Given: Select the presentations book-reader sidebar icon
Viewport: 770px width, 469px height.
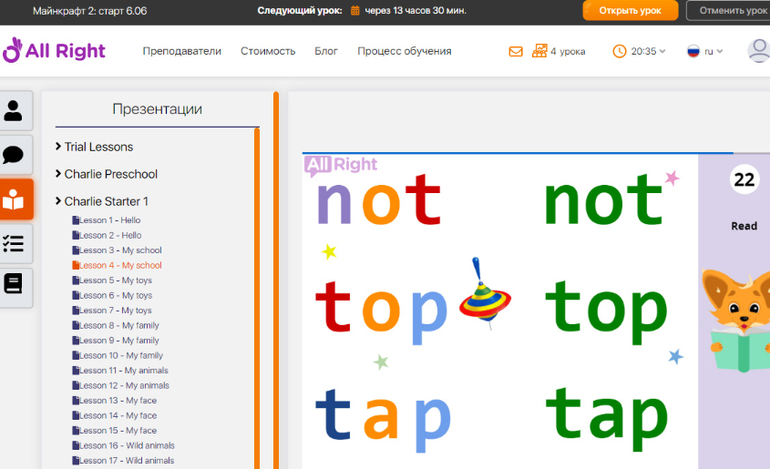Looking at the screenshot, I should 14,199.
